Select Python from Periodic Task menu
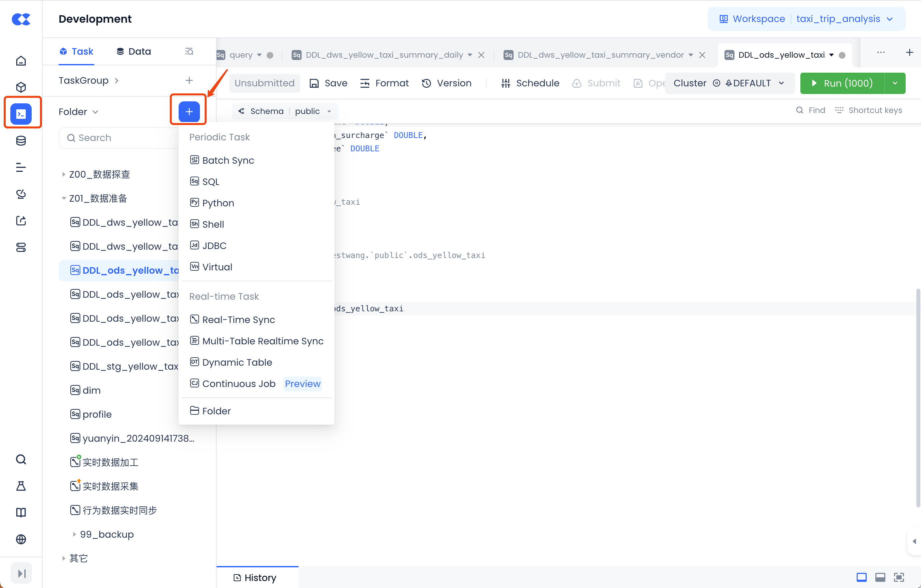The height and width of the screenshot is (588, 921). point(218,203)
